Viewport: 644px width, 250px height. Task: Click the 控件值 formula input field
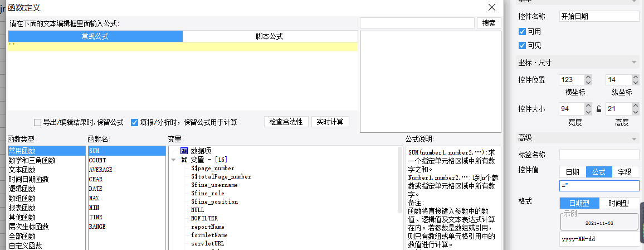tap(599, 186)
